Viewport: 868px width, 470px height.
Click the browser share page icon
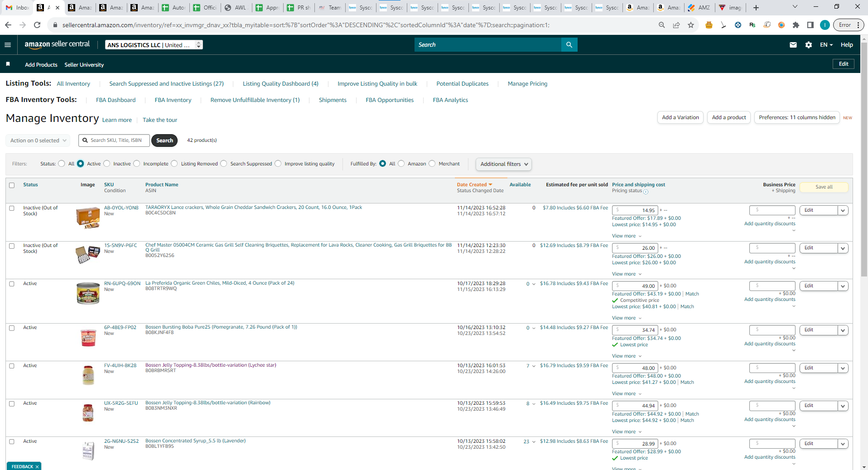click(x=676, y=25)
